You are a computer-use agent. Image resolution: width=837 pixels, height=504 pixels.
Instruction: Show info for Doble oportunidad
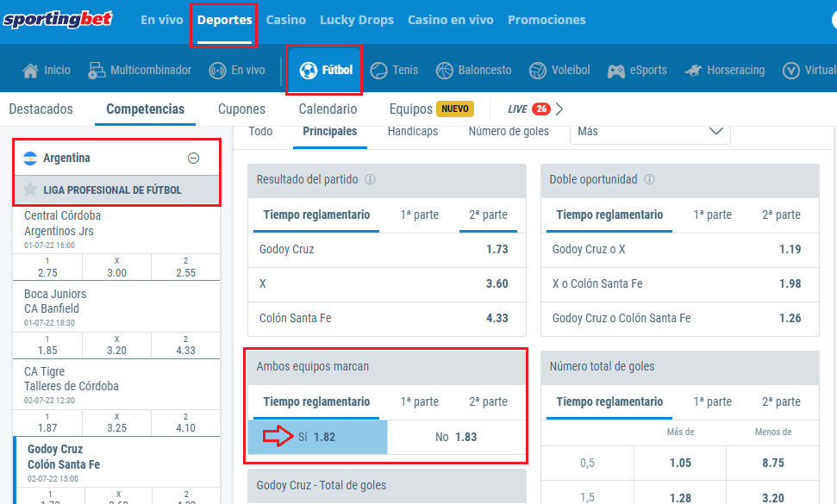click(x=650, y=179)
